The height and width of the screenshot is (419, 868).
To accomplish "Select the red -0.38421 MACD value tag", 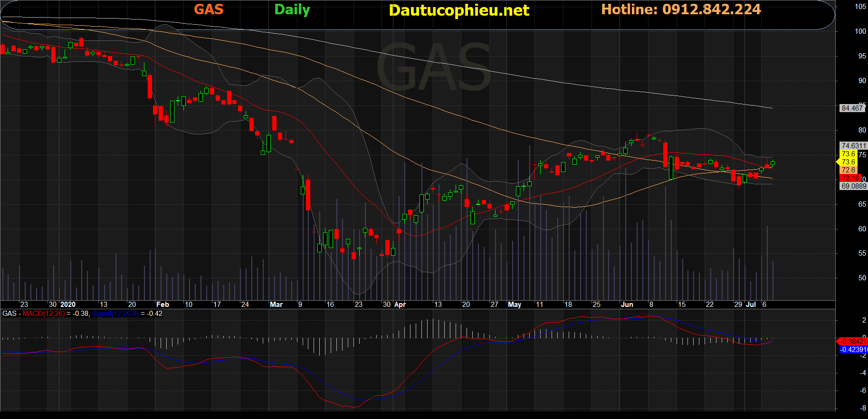I will (x=853, y=342).
